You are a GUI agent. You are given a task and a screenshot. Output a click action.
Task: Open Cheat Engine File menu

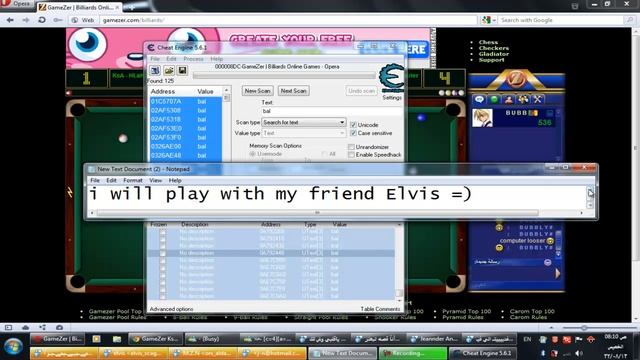[x=155, y=59]
